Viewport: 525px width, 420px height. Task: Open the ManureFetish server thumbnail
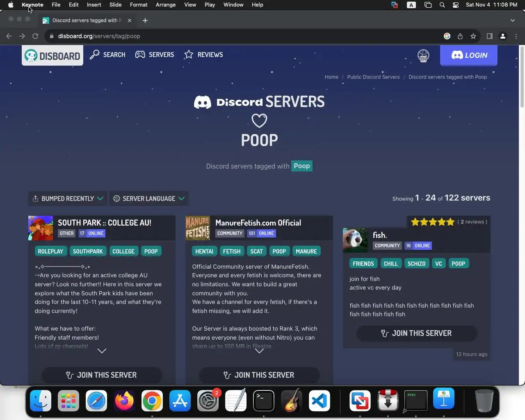[x=198, y=228]
